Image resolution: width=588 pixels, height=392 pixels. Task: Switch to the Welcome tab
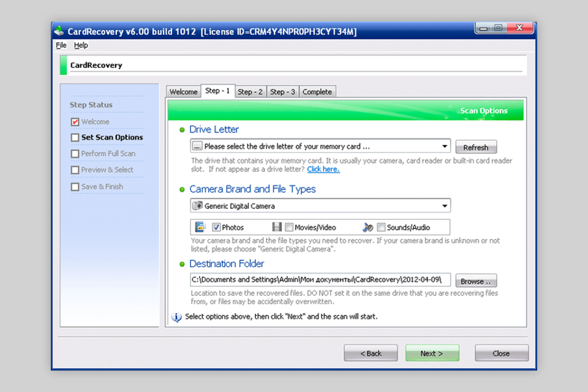[x=183, y=92]
